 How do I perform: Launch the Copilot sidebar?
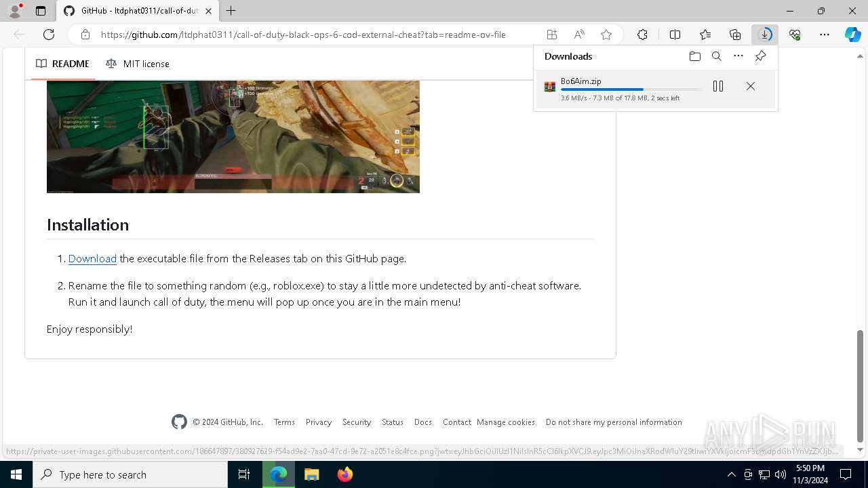(852, 35)
